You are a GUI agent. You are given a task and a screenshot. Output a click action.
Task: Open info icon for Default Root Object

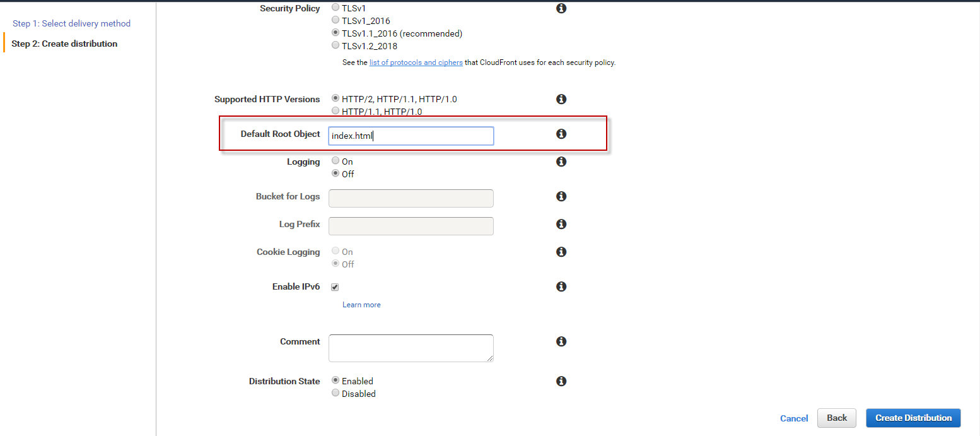[561, 134]
